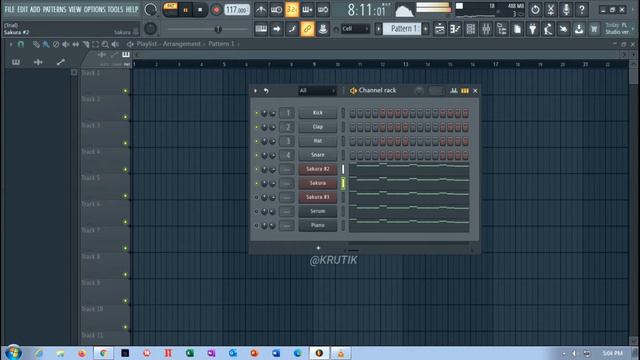Click the tempo tapper icon
This screenshot has width=640, height=360.
pyautogui.click(x=548, y=29)
